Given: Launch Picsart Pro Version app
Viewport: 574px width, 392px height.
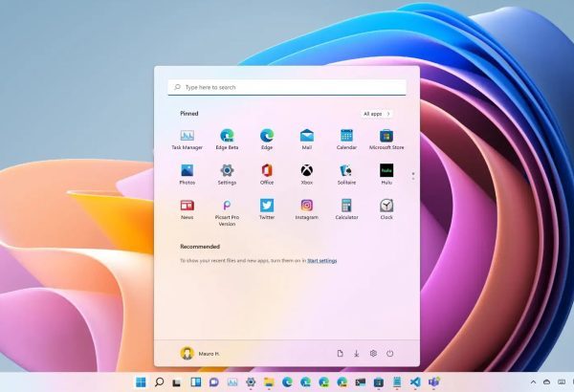Looking at the screenshot, I should coord(227,212).
